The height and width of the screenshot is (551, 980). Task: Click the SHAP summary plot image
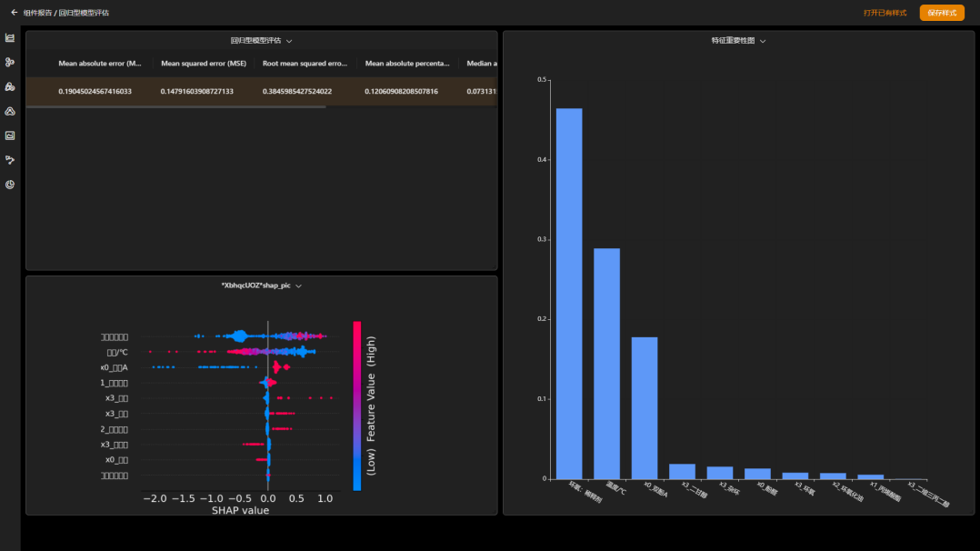click(240, 417)
